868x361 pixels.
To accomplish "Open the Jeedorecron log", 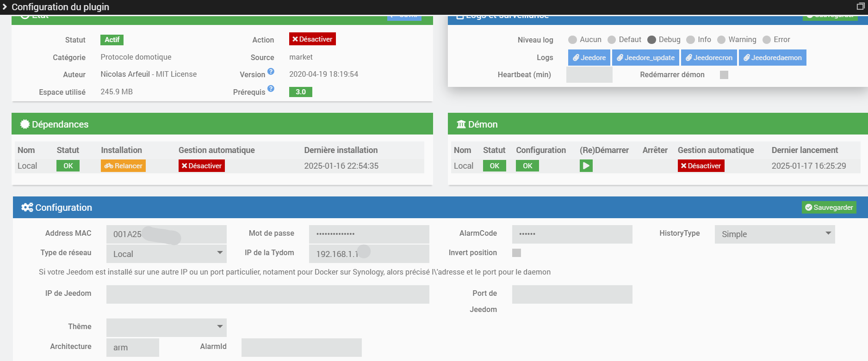I will click(x=709, y=58).
